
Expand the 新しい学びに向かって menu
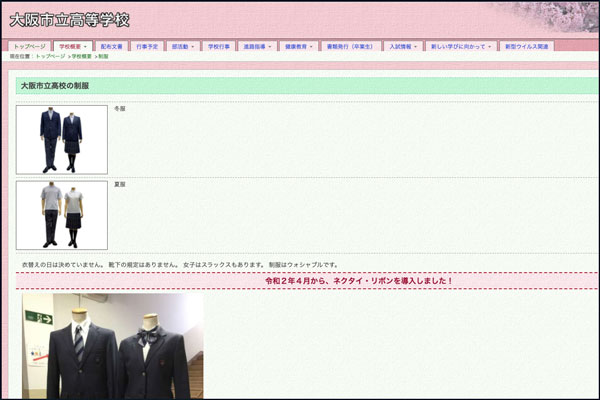point(460,46)
